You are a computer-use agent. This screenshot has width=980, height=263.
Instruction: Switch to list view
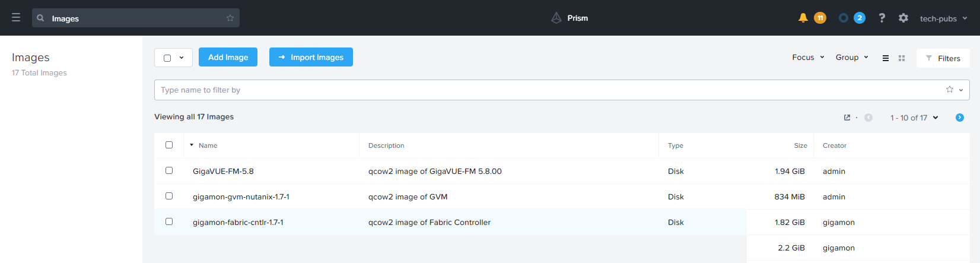click(x=886, y=58)
